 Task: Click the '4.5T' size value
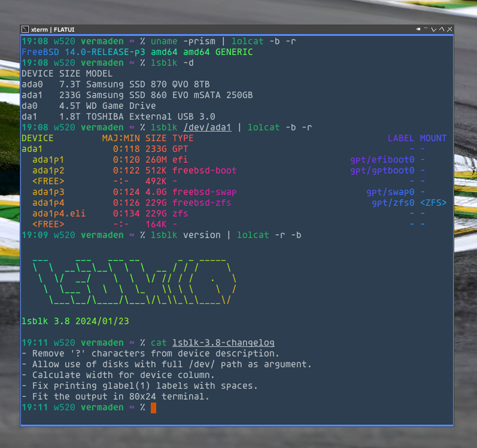(x=70, y=106)
